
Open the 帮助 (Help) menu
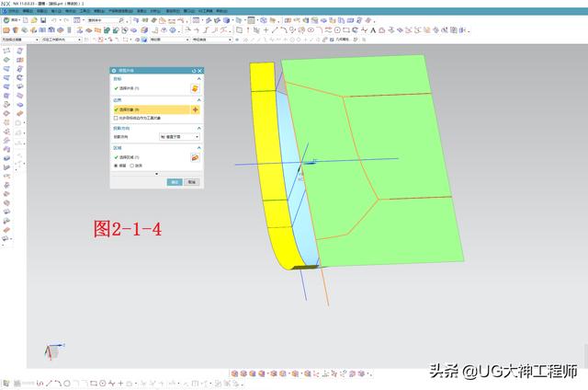tap(220, 11)
